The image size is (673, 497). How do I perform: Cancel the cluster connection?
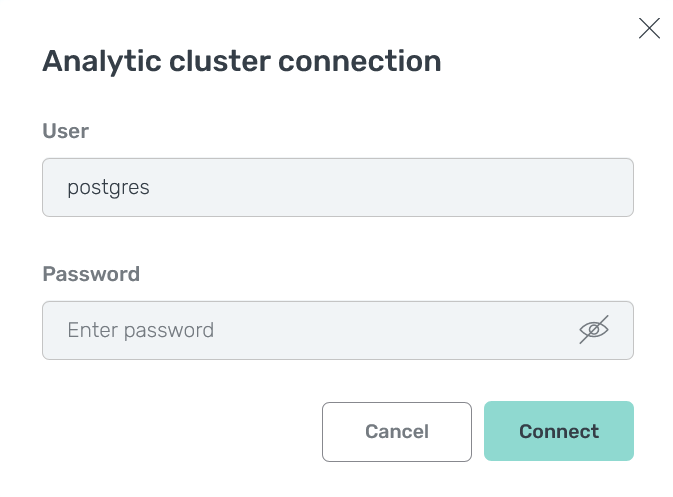click(x=396, y=431)
